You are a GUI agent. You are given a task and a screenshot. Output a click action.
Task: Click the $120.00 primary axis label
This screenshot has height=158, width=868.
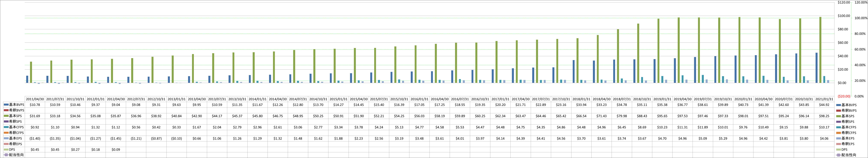[x=844, y=2]
